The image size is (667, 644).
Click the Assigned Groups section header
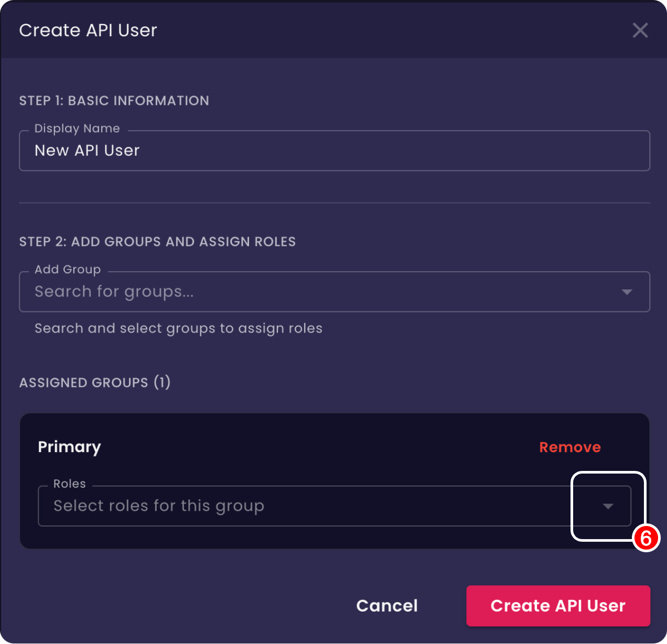tap(95, 382)
